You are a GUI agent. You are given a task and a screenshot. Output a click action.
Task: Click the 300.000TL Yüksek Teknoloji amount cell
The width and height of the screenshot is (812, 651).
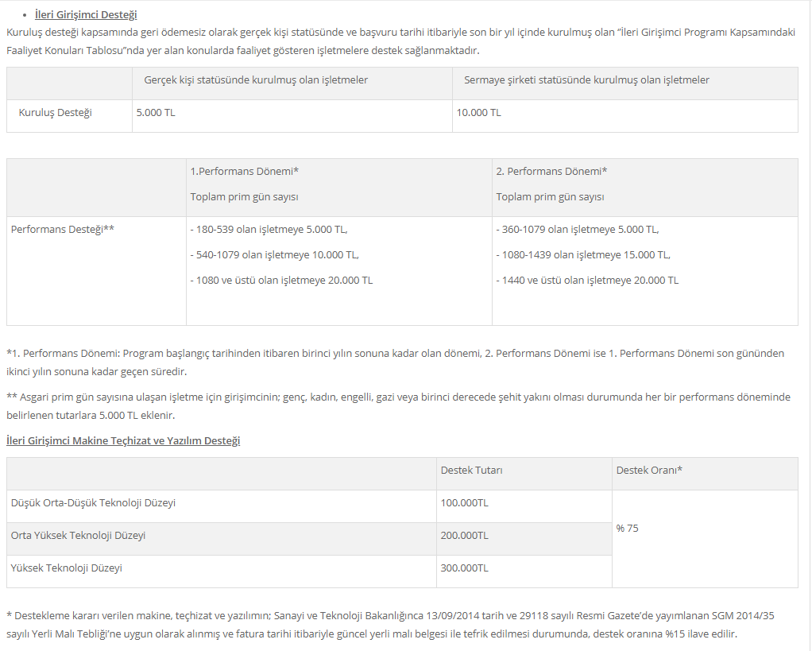tap(524, 572)
